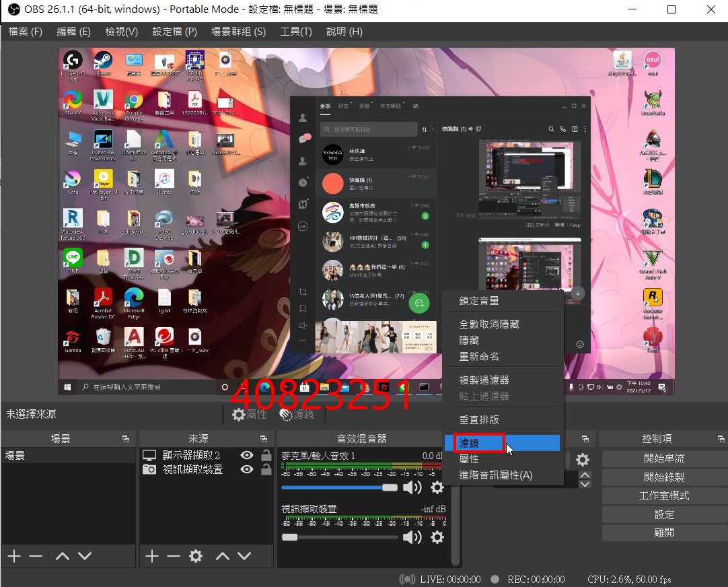
Task: Increase transition duration with up stepper
Action: click(585, 475)
